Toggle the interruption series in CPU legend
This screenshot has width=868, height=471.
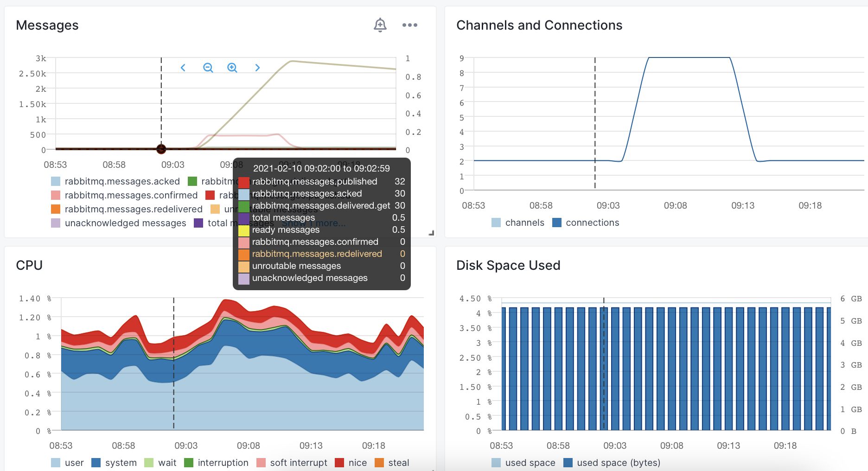coord(217,463)
